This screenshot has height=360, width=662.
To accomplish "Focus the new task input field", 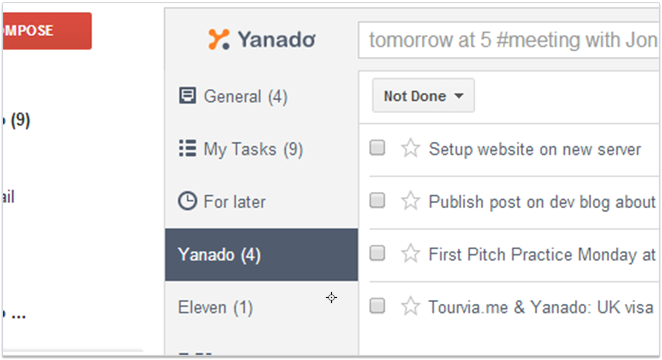I will tap(509, 41).
